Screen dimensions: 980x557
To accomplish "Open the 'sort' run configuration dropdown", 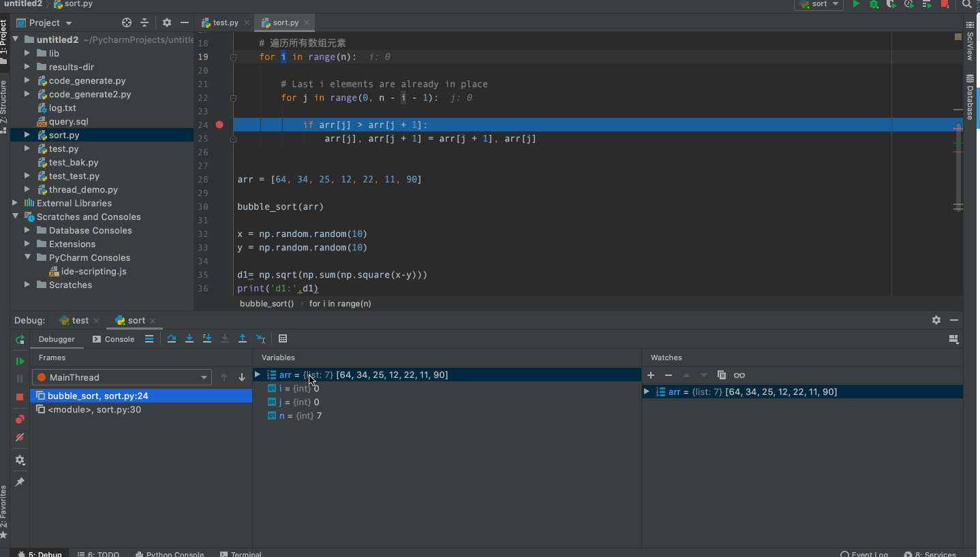I will [818, 4].
